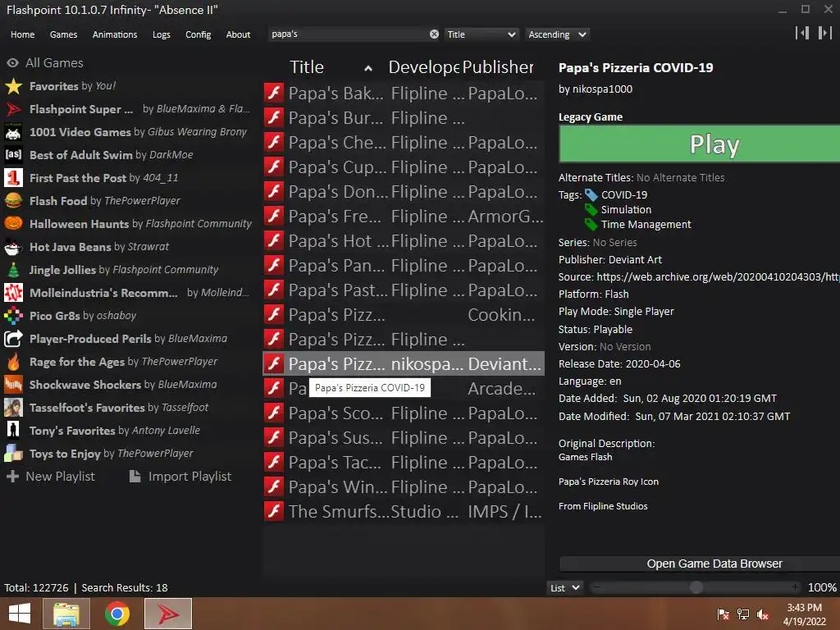This screenshot has height=630, width=840.
Task: Open the Best of Adult Swim [as] icon
Action: 13,155
